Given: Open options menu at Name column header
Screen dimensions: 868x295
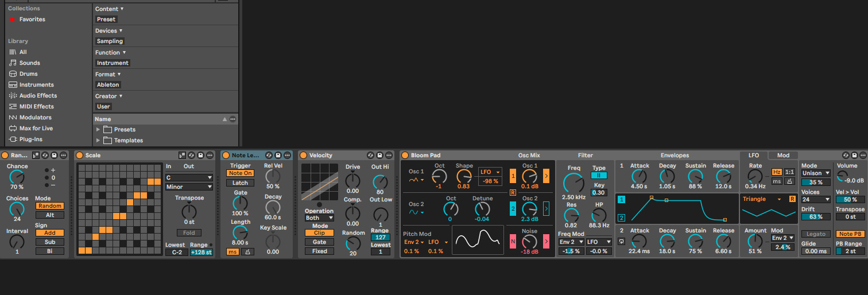Looking at the screenshot, I should pos(232,119).
